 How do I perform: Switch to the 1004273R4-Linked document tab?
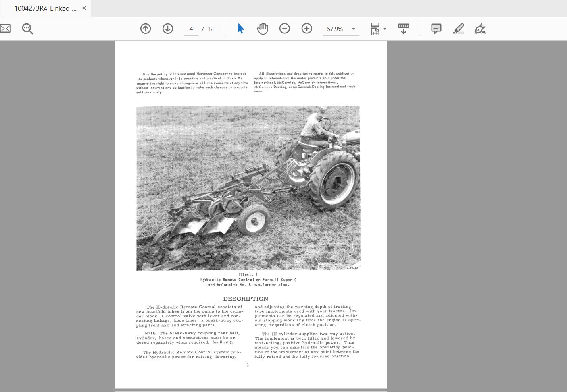tap(45, 8)
